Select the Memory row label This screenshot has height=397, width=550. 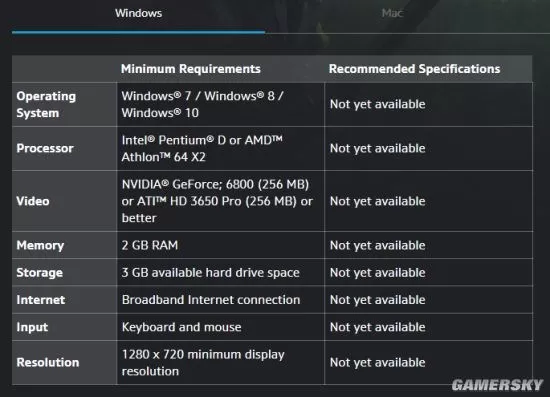tap(40, 245)
